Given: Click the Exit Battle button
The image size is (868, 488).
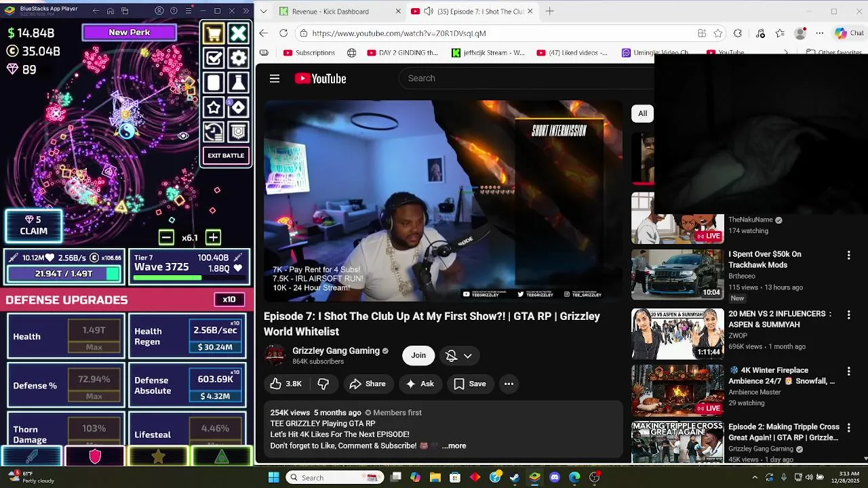Looking at the screenshot, I should (x=226, y=156).
